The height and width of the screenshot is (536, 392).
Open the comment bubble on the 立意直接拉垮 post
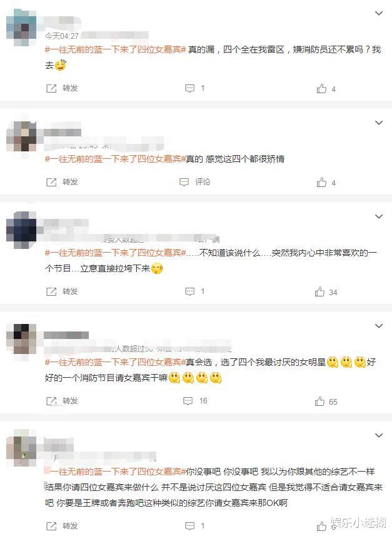pos(189,291)
